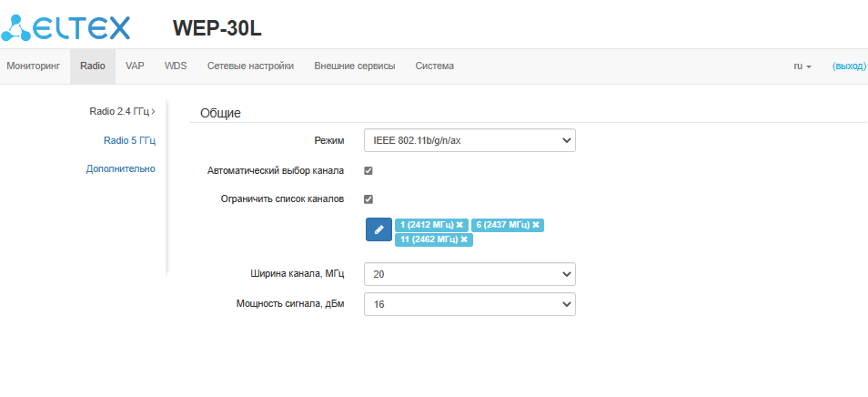Open Дополнительно sidebar section

pos(121,168)
